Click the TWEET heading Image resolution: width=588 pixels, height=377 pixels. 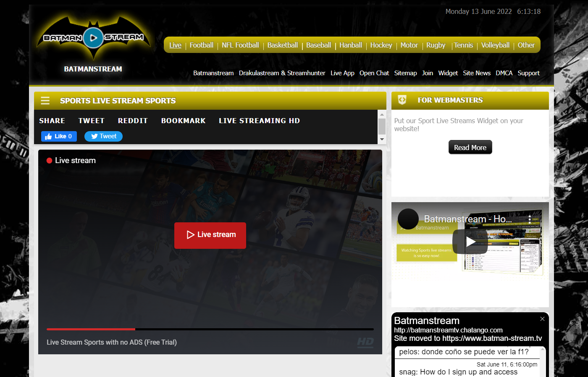[91, 121]
